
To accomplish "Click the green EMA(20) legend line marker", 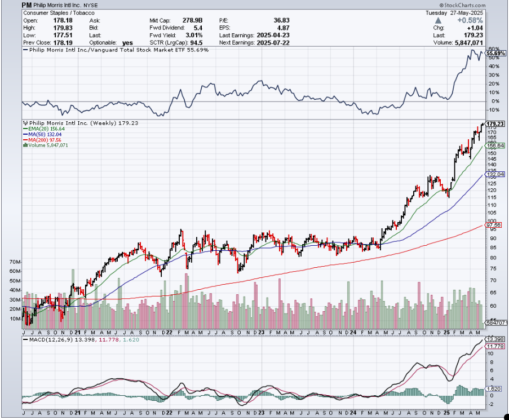I will pos(25,129).
